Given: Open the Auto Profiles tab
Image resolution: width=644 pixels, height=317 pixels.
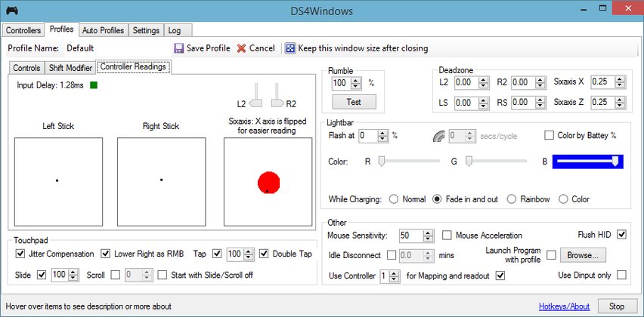Looking at the screenshot, I should [x=103, y=30].
